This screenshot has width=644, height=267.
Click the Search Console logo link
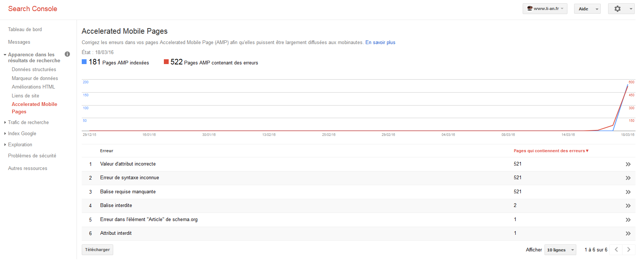[33, 9]
